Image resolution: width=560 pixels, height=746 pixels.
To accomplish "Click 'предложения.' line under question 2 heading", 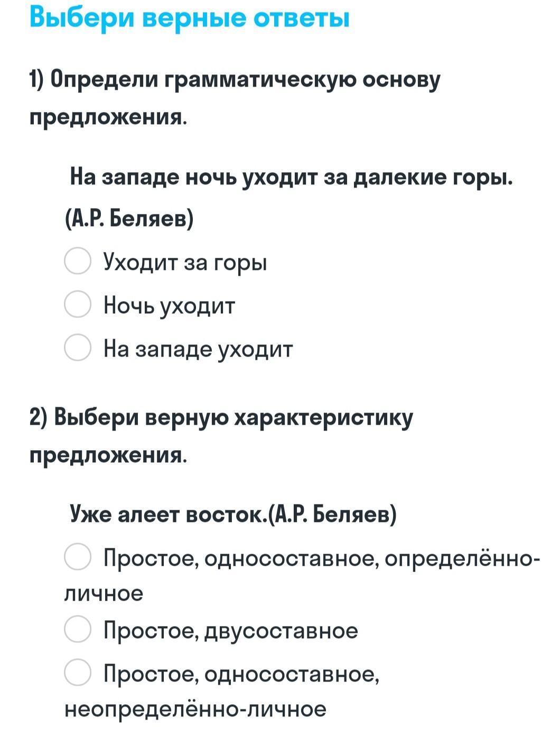I will click(x=108, y=454).
